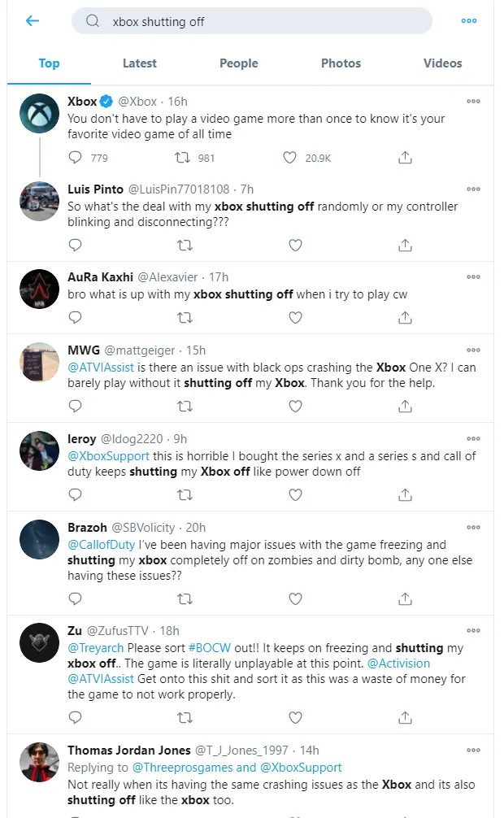Share Luis Pinto's tweet
504x818 pixels.
(x=405, y=245)
